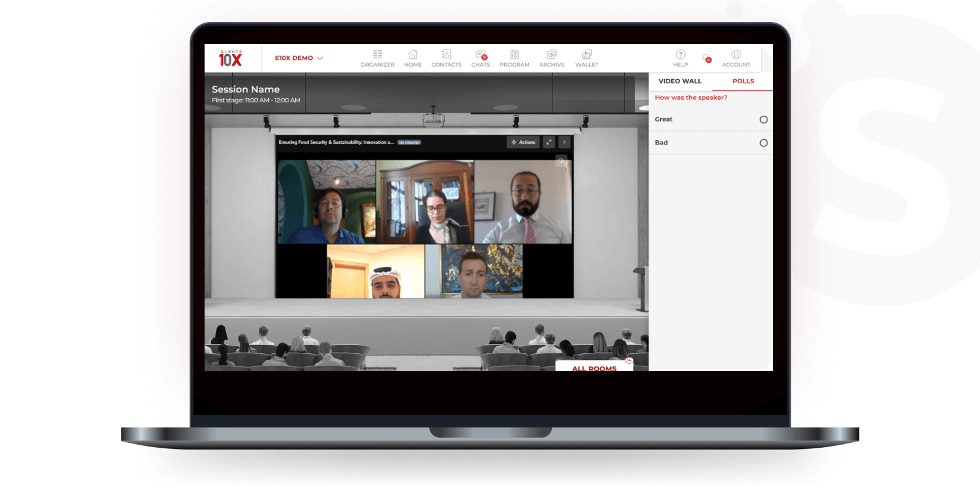Image resolution: width=980 pixels, height=490 pixels.
Task: Open the Account menu
Action: coord(736,58)
